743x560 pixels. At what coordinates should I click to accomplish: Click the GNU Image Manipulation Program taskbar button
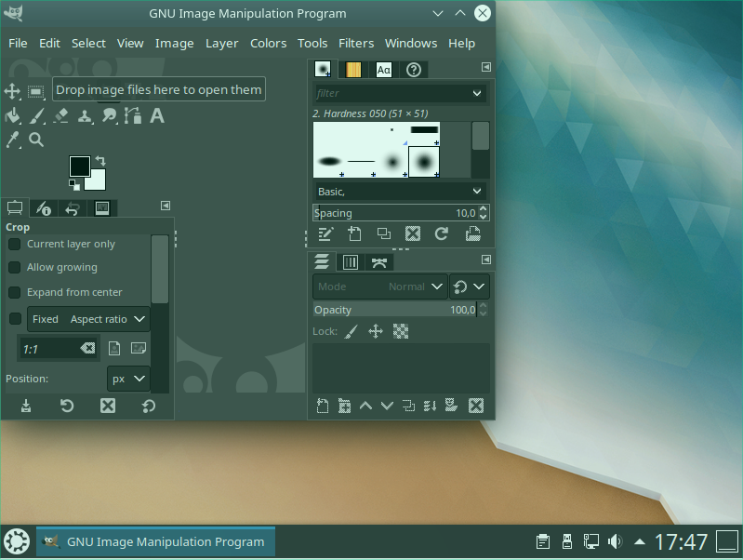coord(156,541)
